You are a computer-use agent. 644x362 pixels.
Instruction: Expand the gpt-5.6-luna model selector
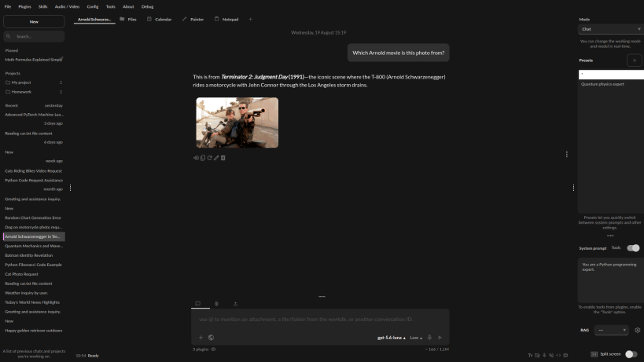(392, 338)
